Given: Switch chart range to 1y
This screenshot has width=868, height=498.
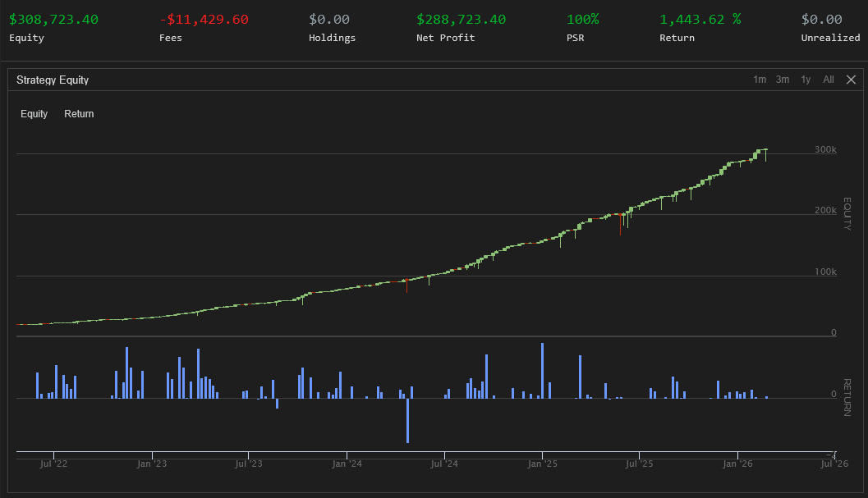Looking at the screenshot, I should click(806, 80).
